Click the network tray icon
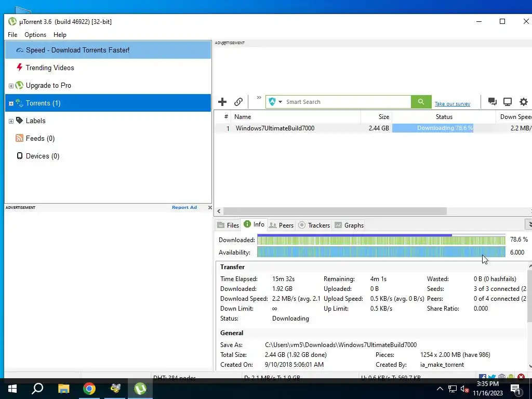 pos(453,389)
